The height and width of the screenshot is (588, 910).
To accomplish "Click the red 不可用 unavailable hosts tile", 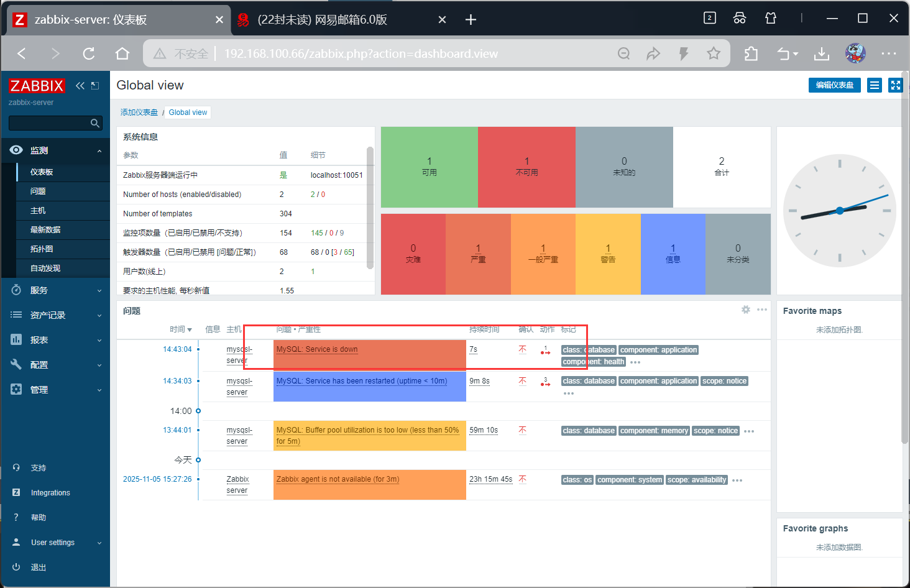I will pos(526,167).
